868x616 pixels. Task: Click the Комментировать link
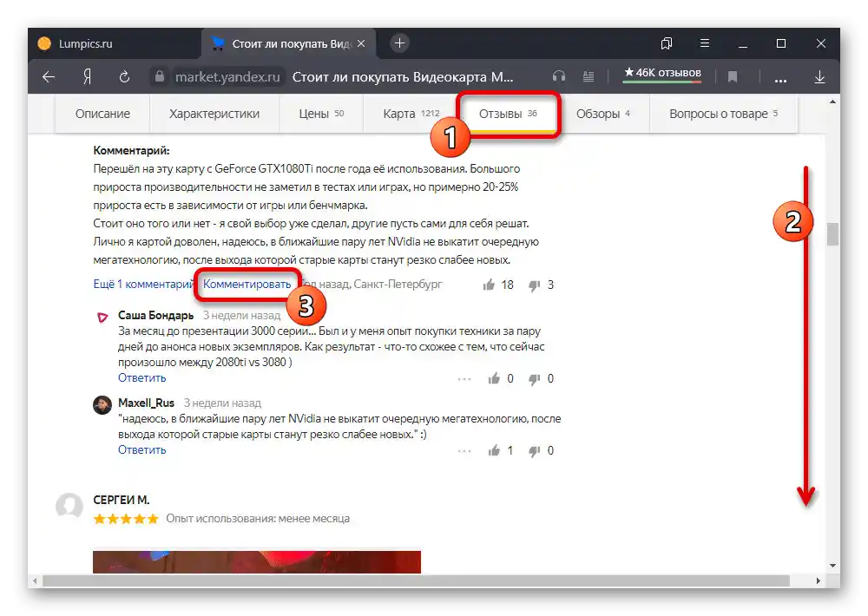[x=247, y=284]
